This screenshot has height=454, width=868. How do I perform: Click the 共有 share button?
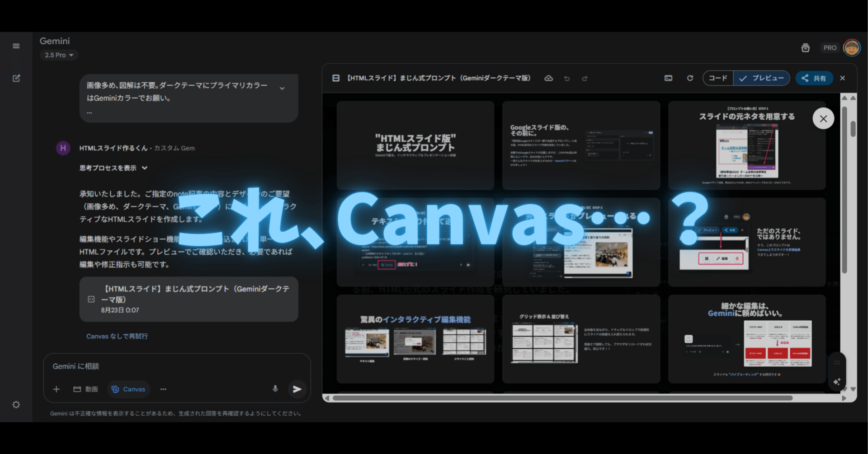(x=814, y=78)
